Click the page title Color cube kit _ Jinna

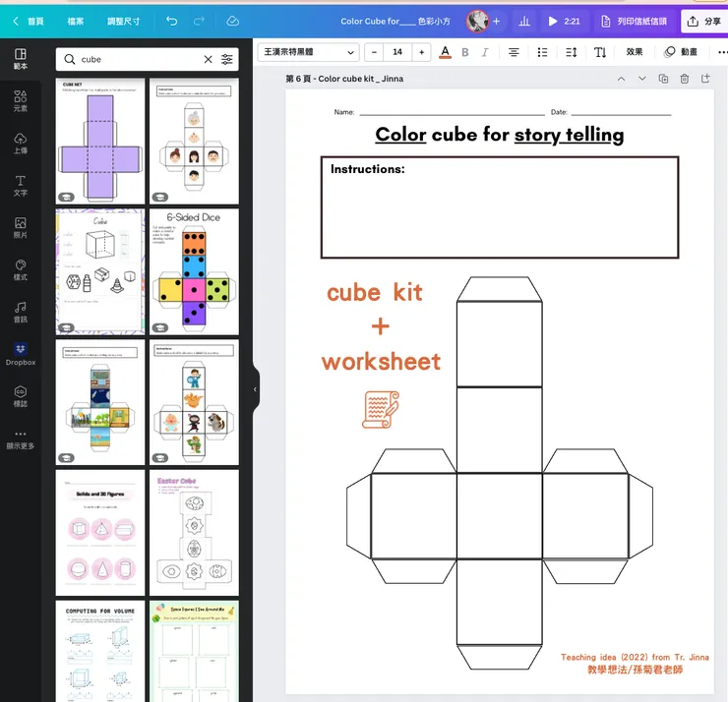point(361,79)
